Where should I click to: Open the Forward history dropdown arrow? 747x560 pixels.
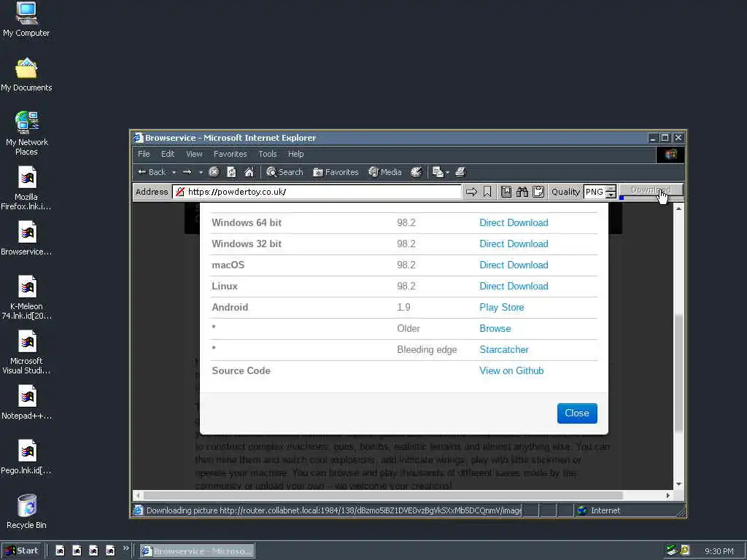[x=201, y=172]
